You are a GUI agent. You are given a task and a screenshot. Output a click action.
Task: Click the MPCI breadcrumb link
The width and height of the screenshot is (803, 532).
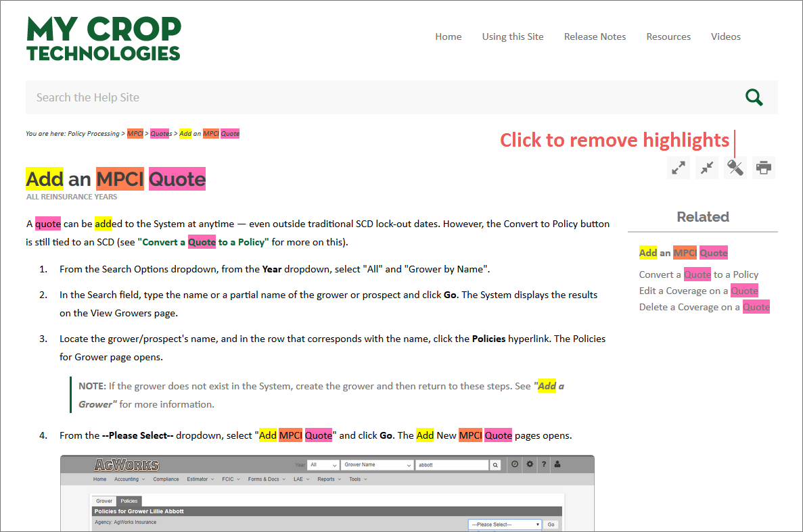(135, 134)
